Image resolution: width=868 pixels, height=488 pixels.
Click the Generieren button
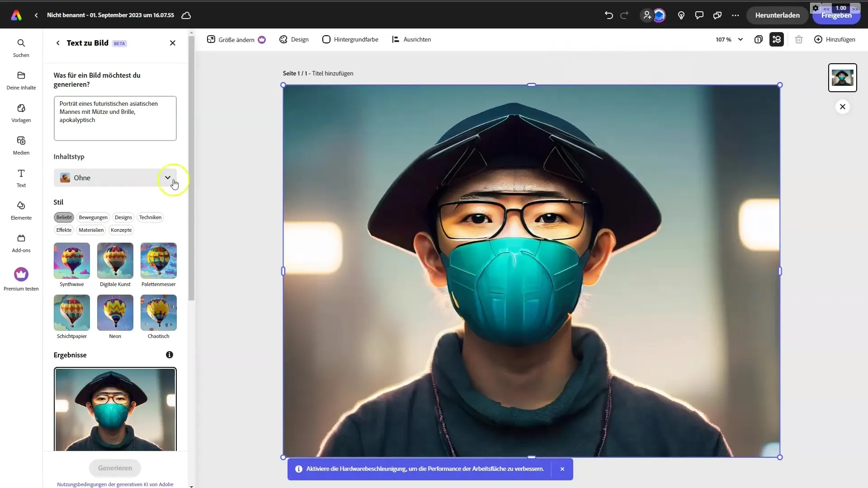coord(115,468)
